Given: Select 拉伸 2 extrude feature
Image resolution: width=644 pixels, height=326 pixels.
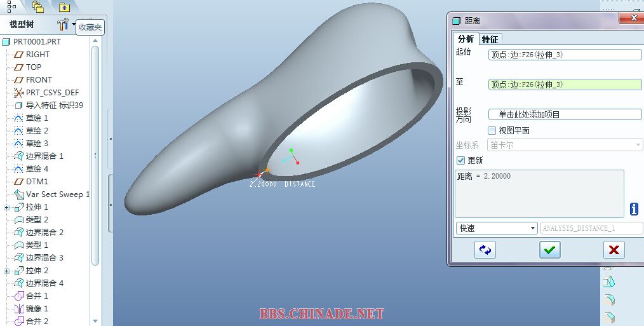Looking at the screenshot, I should [x=31, y=271].
